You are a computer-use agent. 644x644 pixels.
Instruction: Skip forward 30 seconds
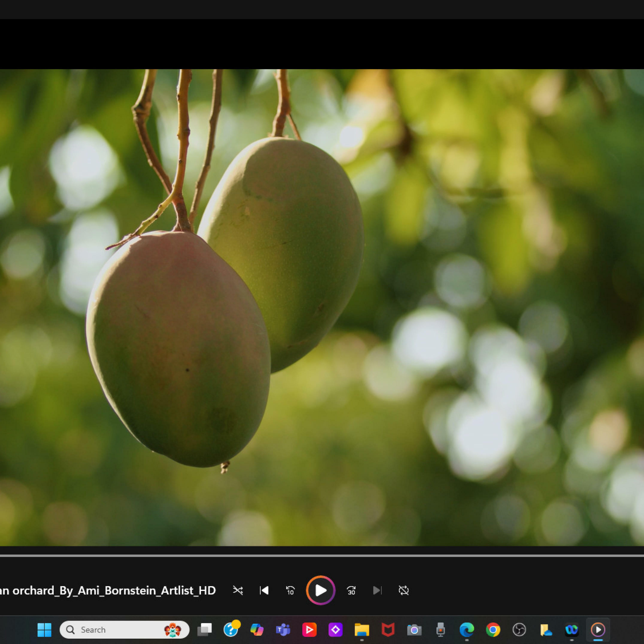click(351, 590)
